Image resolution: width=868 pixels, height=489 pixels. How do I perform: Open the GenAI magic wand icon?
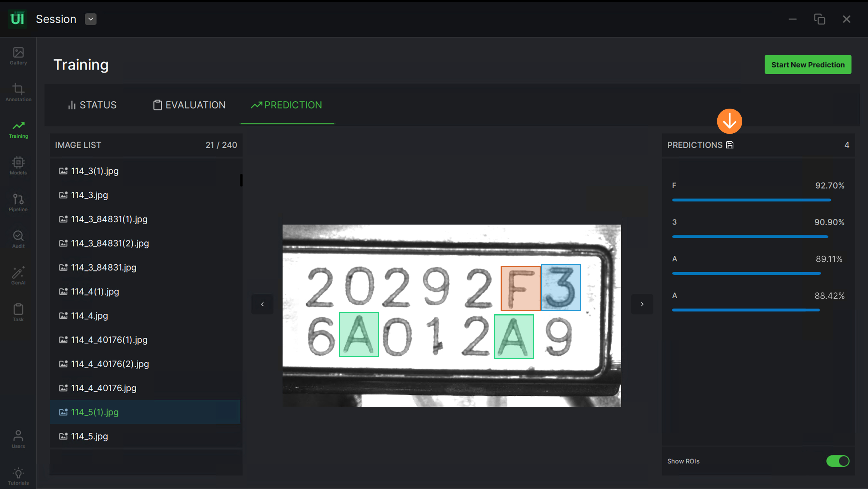pyautogui.click(x=18, y=275)
